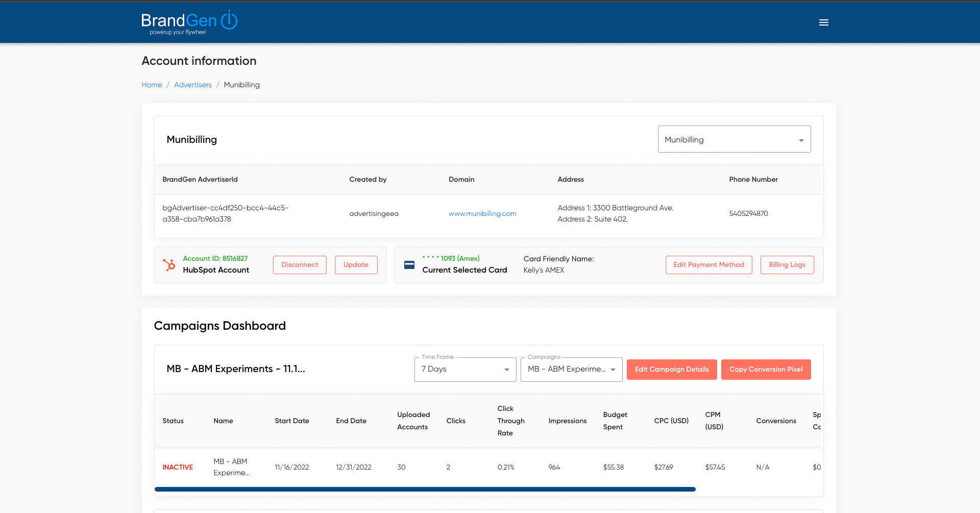Click the Kelly's AMEX card name
The image size is (980, 513).
544,270
